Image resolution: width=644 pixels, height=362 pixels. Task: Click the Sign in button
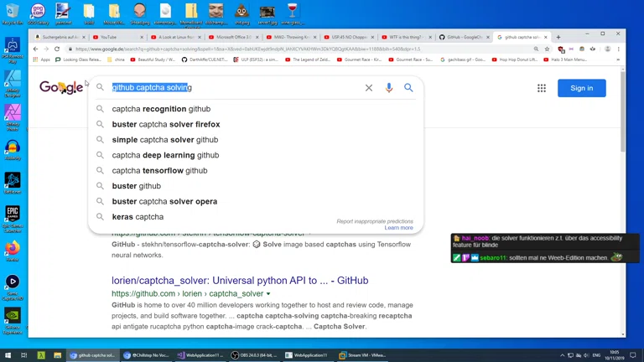pos(582,88)
